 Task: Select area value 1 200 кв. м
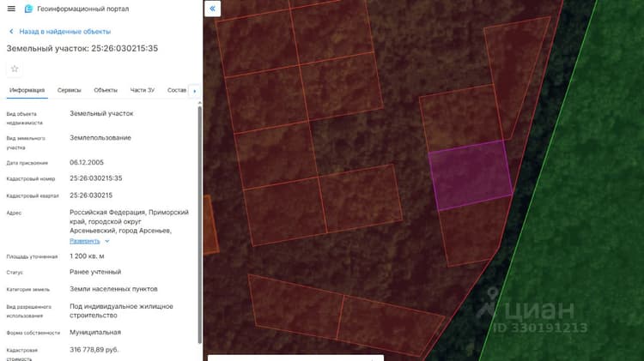[x=87, y=256]
